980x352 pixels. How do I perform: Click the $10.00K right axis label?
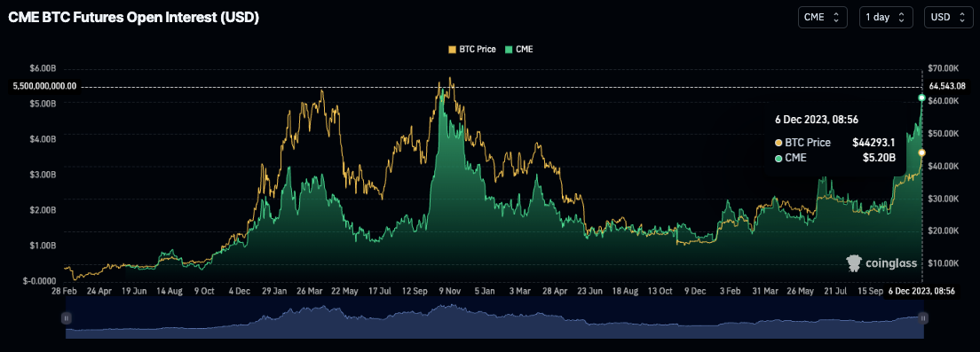(943, 263)
